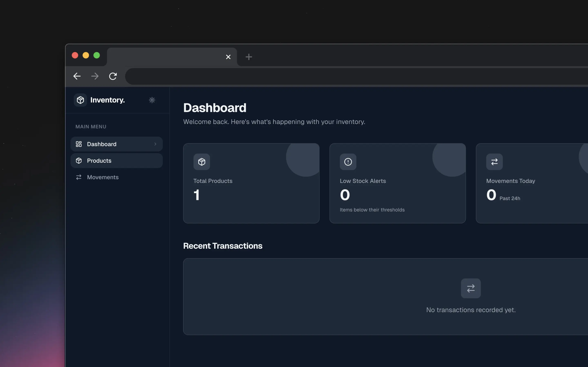Click the Total Products box icon

(x=202, y=162)
